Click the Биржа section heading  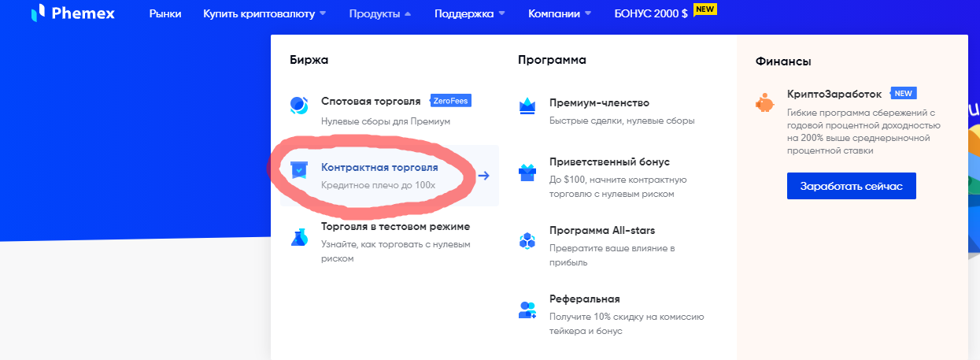point(309,60)
